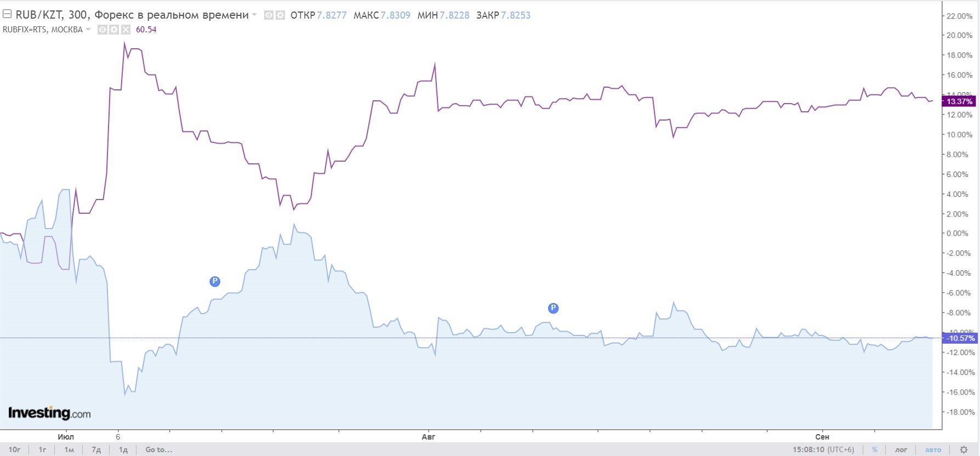Set chart range to 1г

point(42,449)
